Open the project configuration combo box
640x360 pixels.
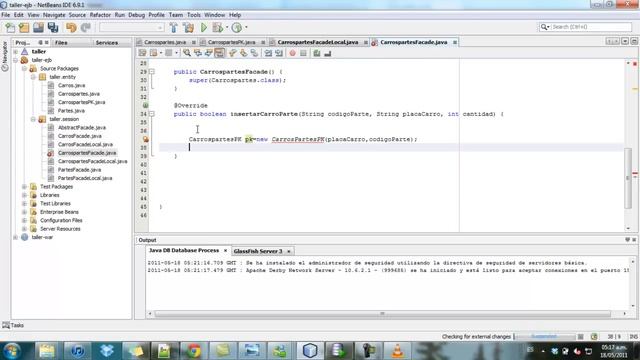[131, 28]
